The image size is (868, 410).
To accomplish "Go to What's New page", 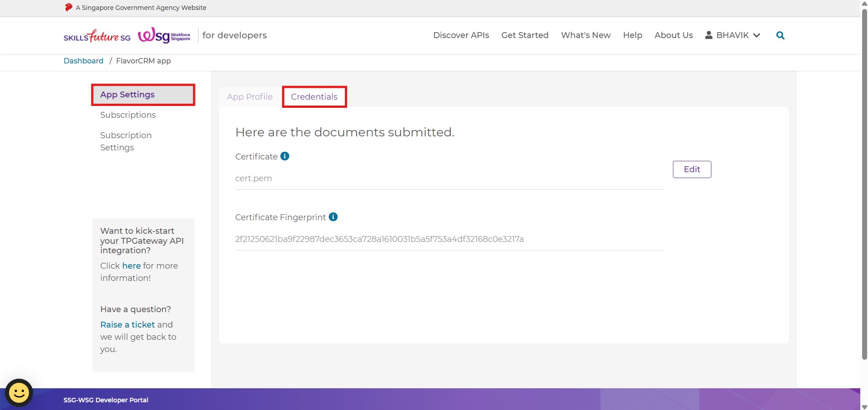I will point(586,35).
